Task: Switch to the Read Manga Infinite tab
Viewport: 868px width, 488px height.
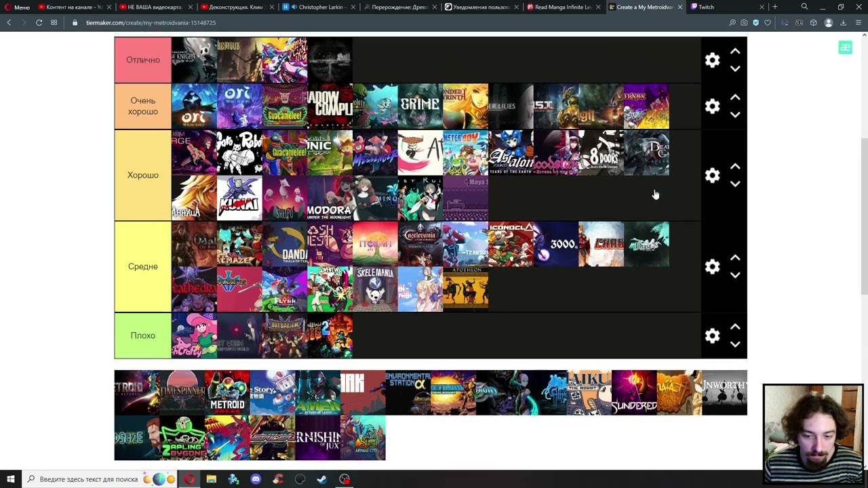Action: [563, 7]
